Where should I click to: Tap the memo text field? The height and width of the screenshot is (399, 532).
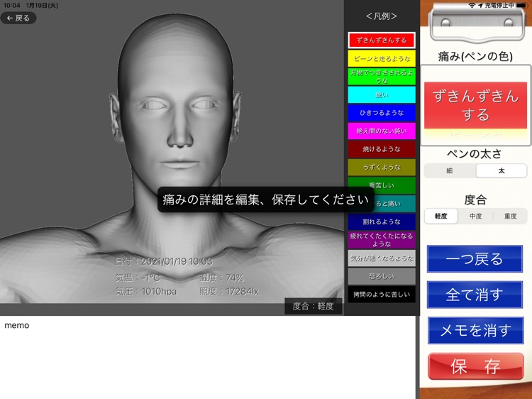click(x=207, y=357)
